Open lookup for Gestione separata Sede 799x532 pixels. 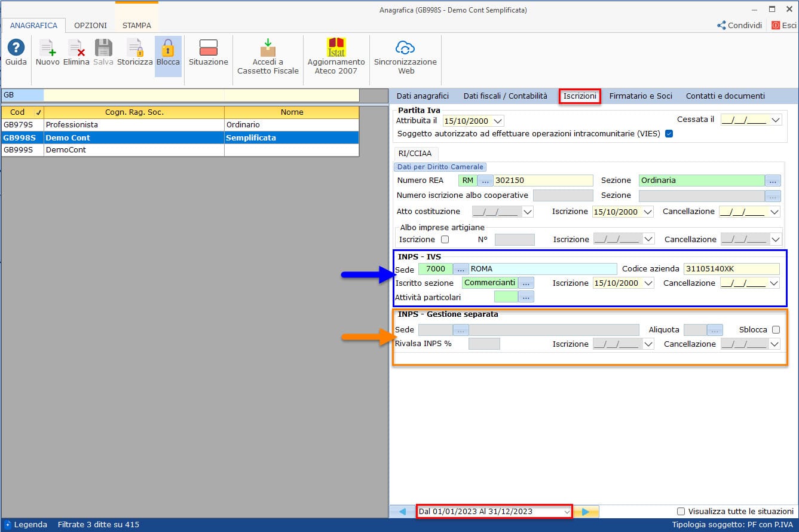461,330
